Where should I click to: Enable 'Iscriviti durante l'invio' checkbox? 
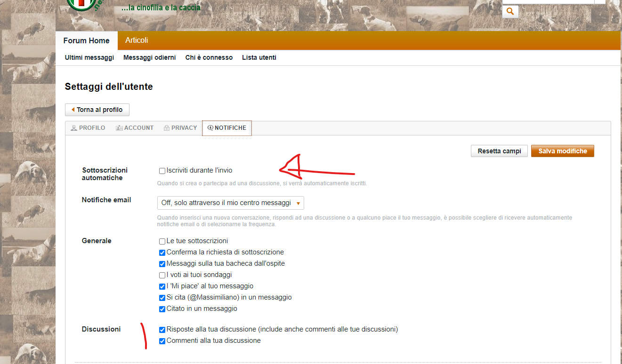[x=162, y=171]
